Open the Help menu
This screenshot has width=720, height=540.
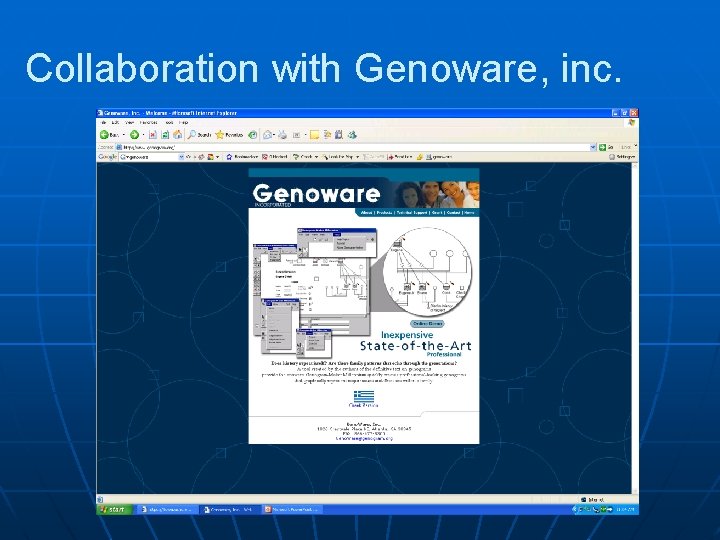pos(183,123)
